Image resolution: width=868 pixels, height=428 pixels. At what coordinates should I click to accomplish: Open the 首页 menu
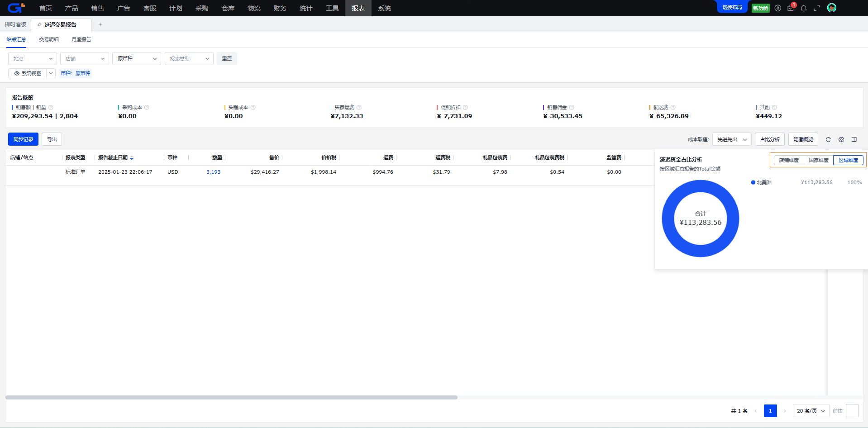[46, 8]
